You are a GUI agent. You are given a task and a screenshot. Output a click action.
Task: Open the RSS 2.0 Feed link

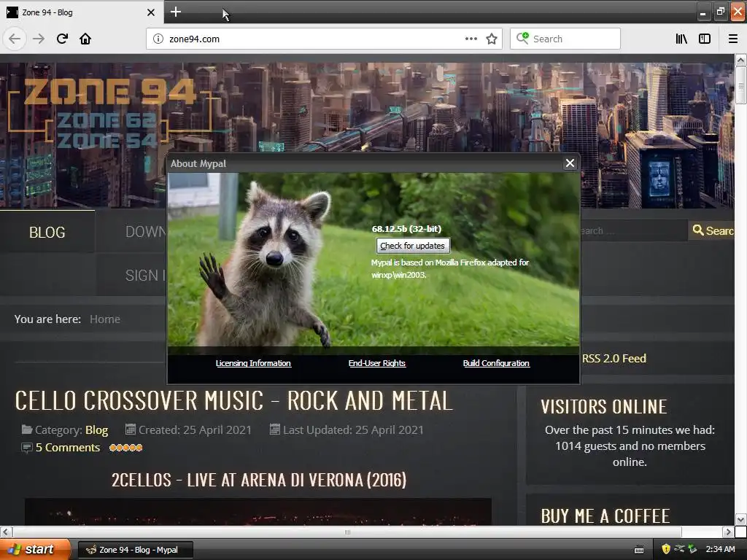click(614, 358)
